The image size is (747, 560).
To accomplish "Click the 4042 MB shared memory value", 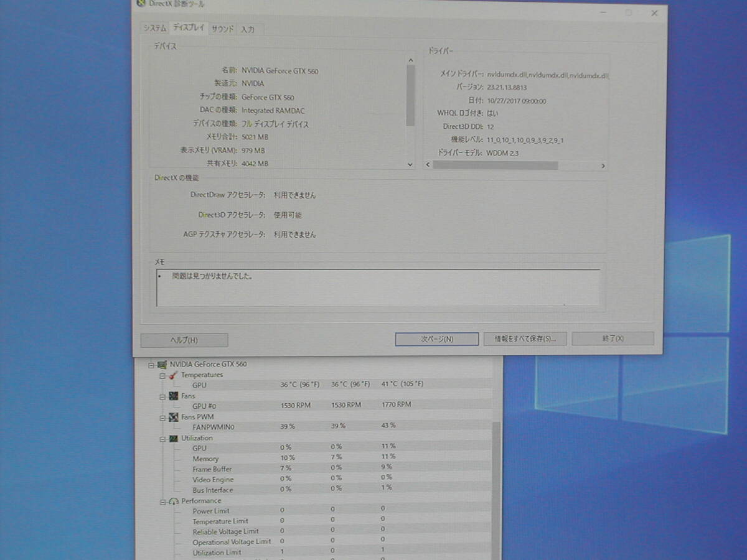I will coord(255,164).
